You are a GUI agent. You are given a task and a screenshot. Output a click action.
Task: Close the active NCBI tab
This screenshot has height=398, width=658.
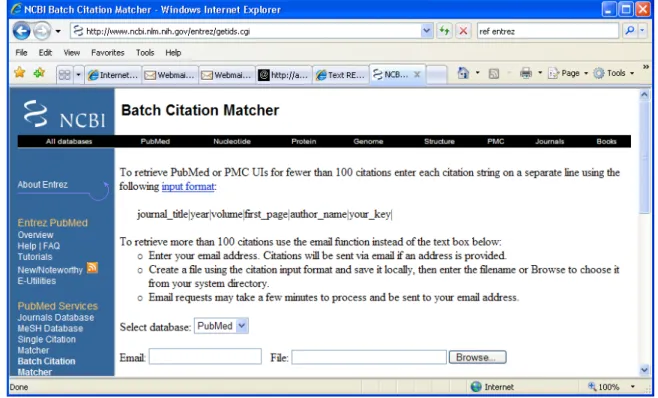[417, 74]
